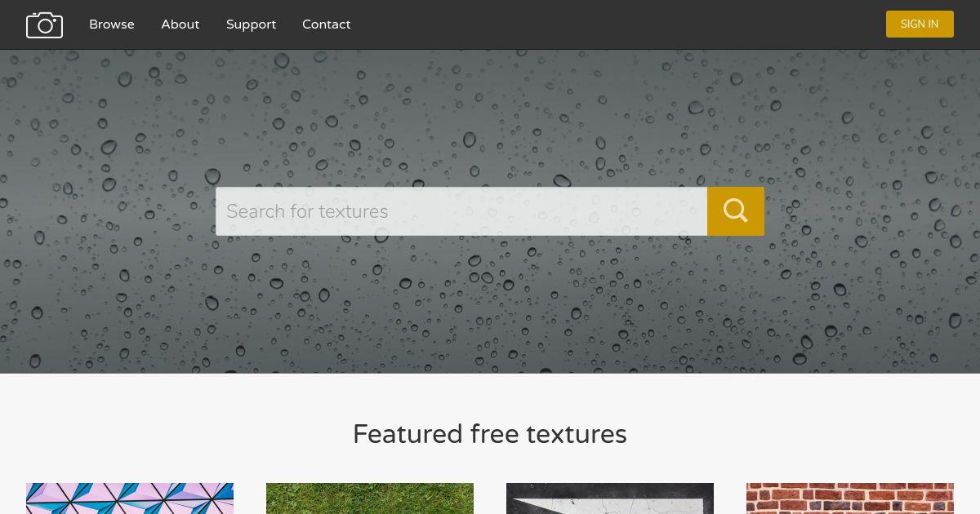
Task: Click the word free in the heading
Action: (494, 434)
